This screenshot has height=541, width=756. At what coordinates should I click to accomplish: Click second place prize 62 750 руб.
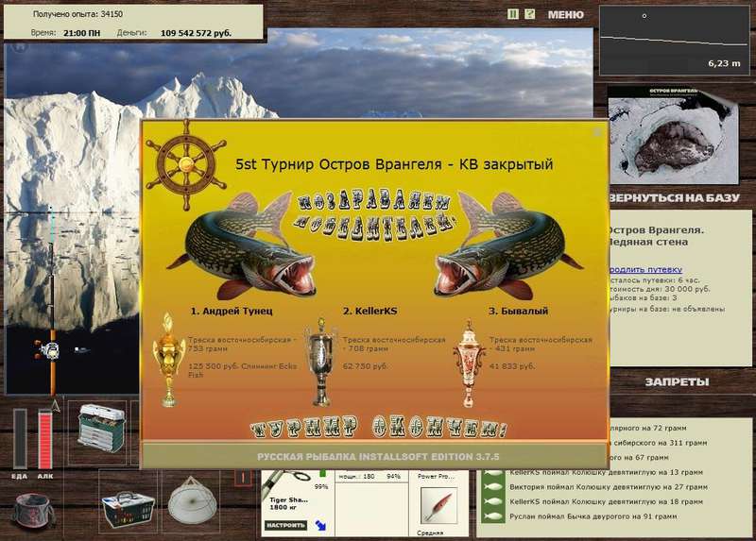pyautogui.click(x=365, y=366)
